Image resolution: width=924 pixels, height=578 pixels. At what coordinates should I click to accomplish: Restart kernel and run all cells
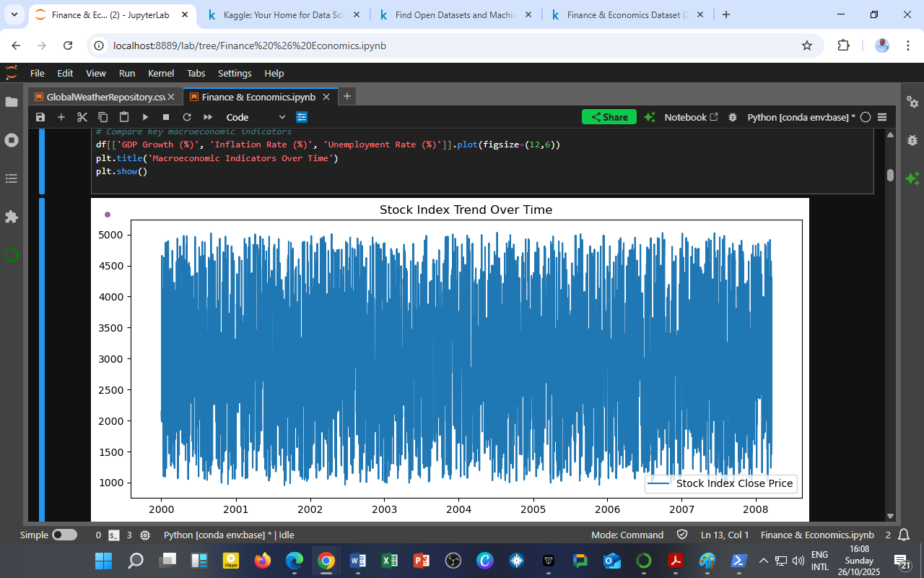208,117
